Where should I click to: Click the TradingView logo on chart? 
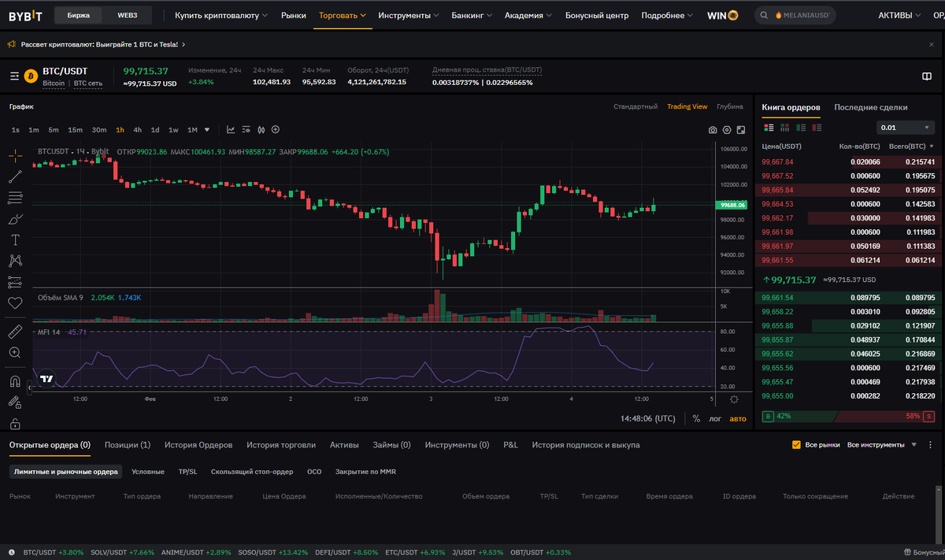point(46,379)
